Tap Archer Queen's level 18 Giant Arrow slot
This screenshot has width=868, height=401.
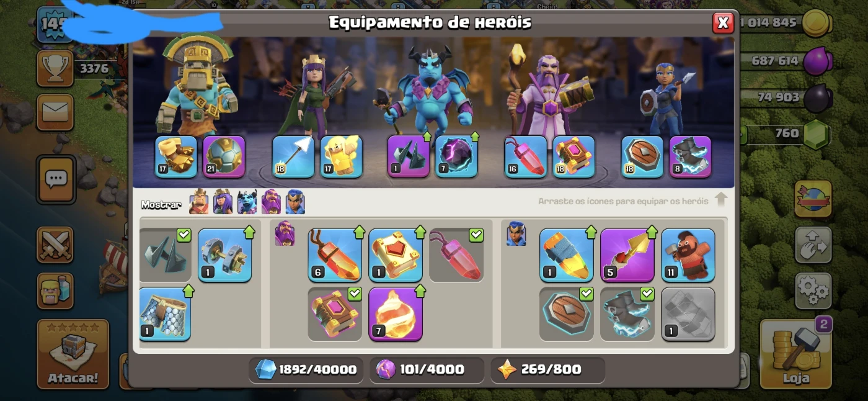(293, 156)
